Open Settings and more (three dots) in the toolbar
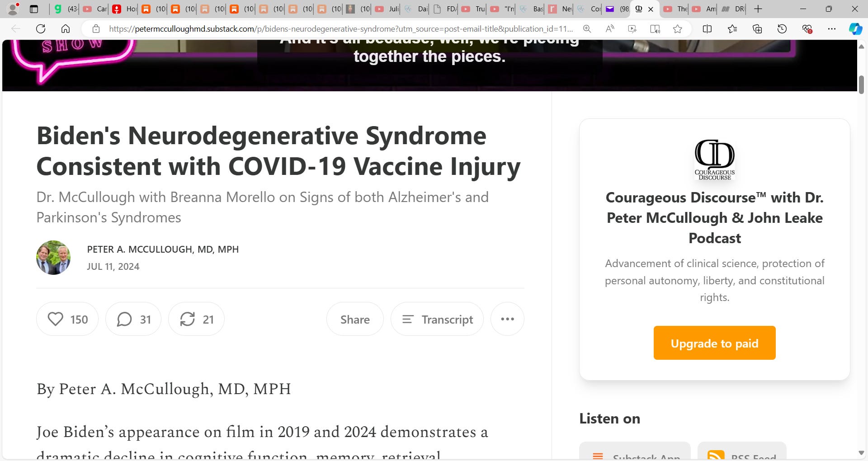The width and height of the screenshot is (868, 461). click(x=832, y=29)
